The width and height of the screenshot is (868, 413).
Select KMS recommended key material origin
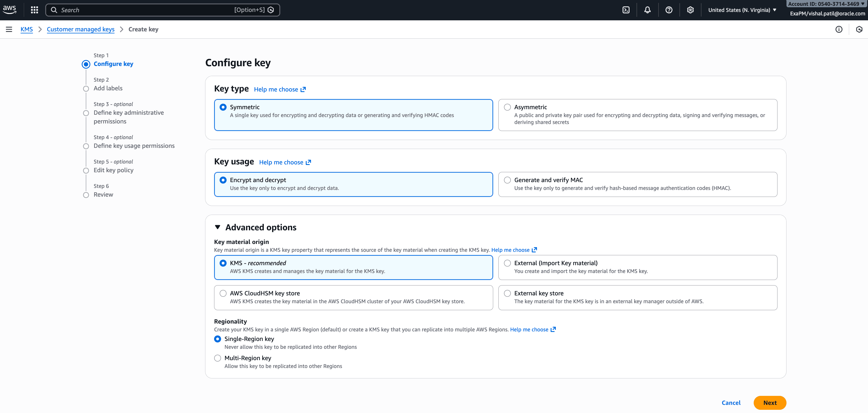tap(353, 267)
